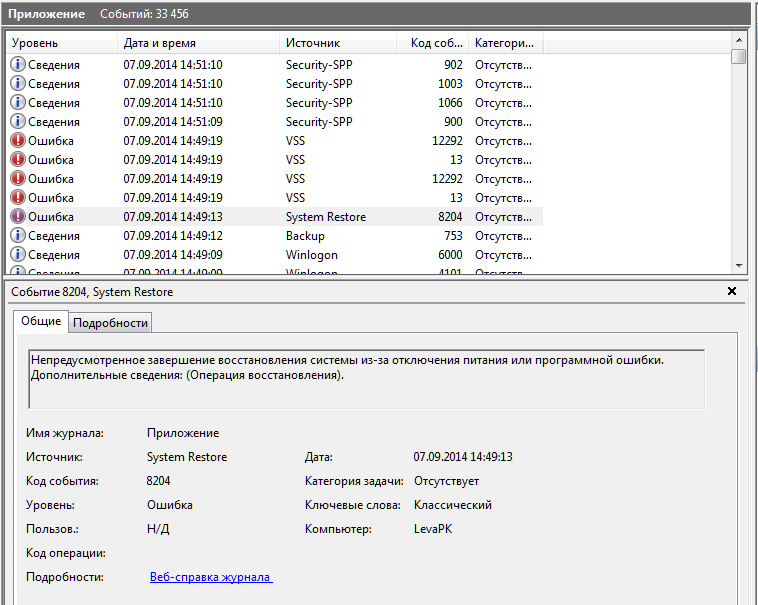Click error icon of System Restore event 8204

[17, 217]
